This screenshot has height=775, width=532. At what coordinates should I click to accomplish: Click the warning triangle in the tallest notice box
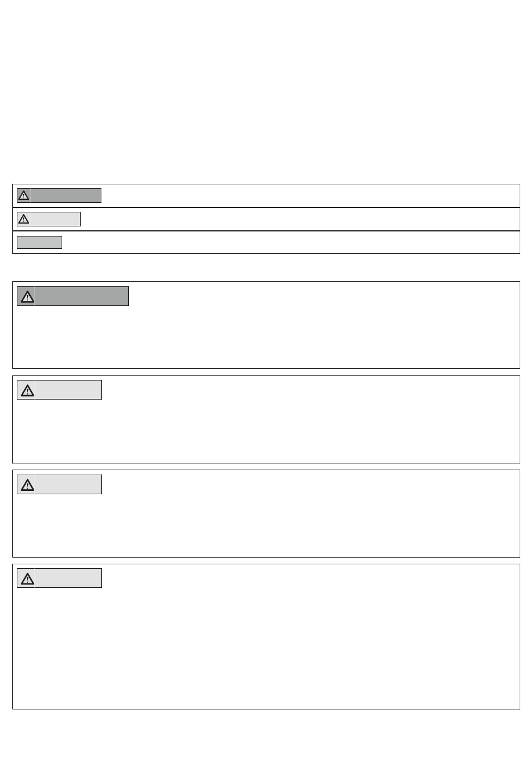[x=27, y=578]
